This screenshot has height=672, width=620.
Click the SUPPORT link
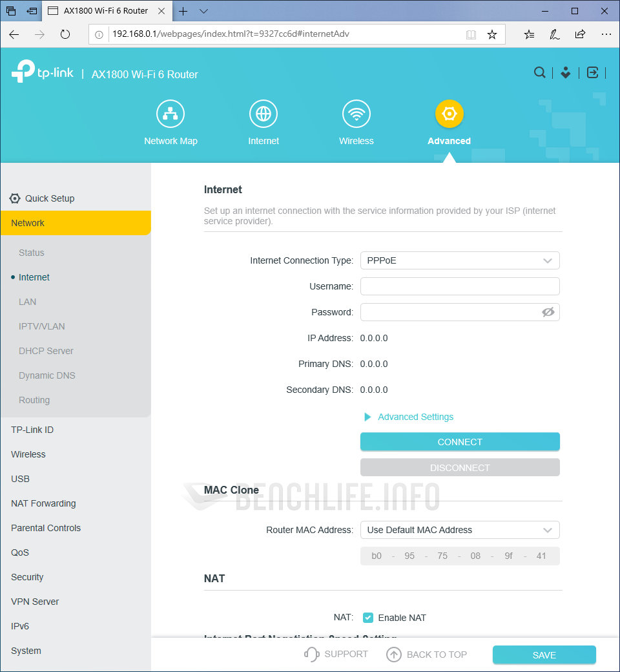[x=336, y=655]
